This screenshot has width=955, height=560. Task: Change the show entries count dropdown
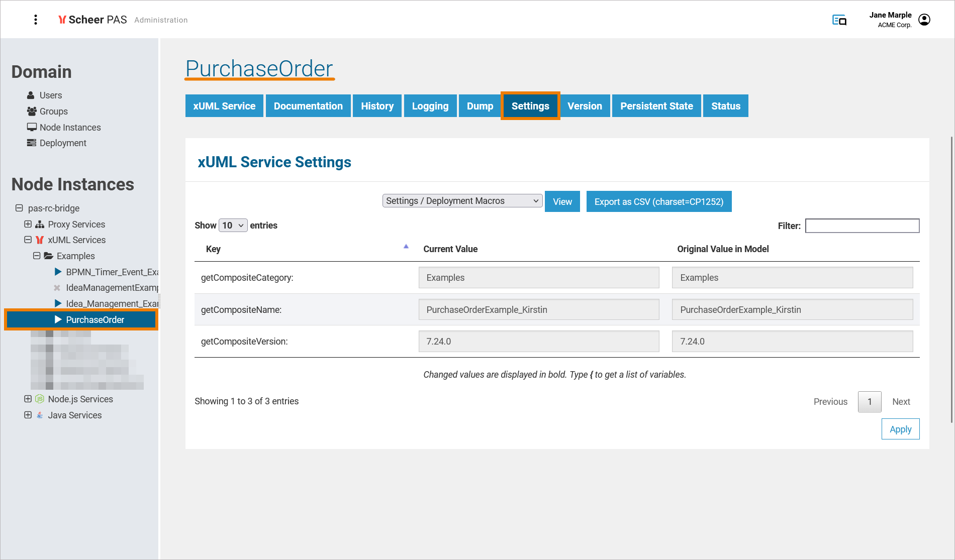[x=233, y=226]
